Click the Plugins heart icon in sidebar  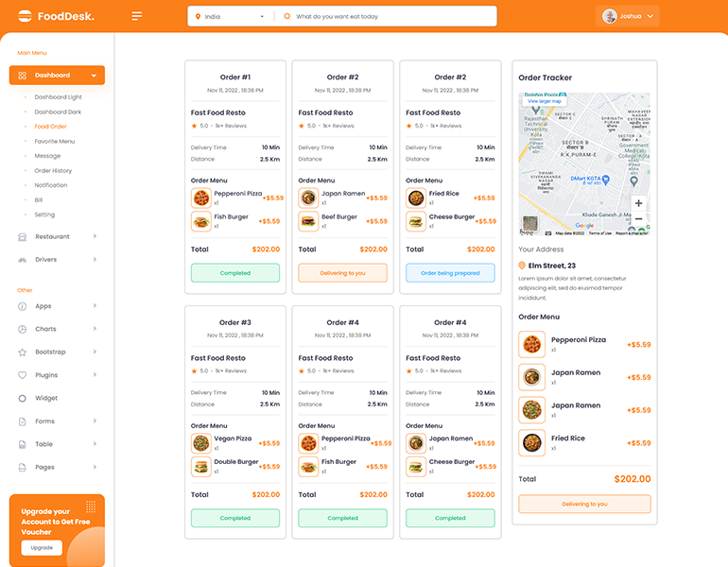(x=22, y=375)
